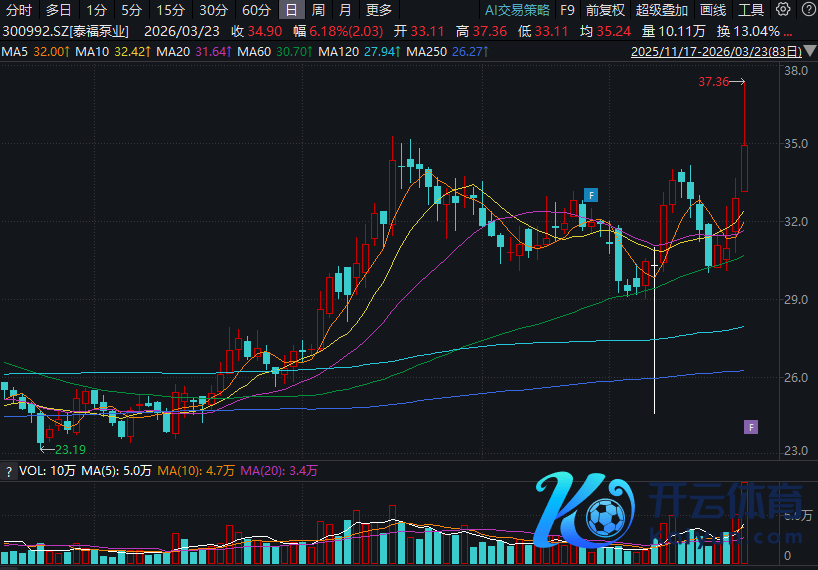Viewport: 818px width, 570px height.
Task: Open the 前复权 price adjustment dropdown
Action: point(605,10)
